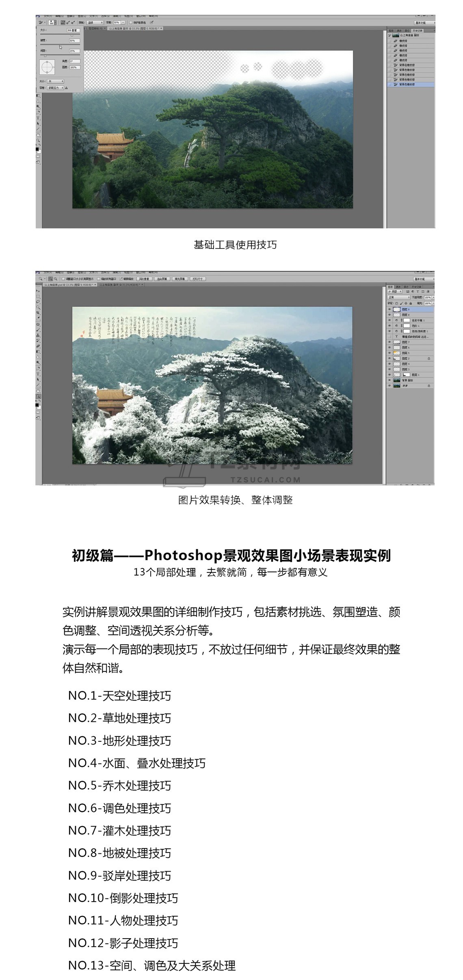Toggle 调整窗口大小以满屏显示 checkbox

63,279
